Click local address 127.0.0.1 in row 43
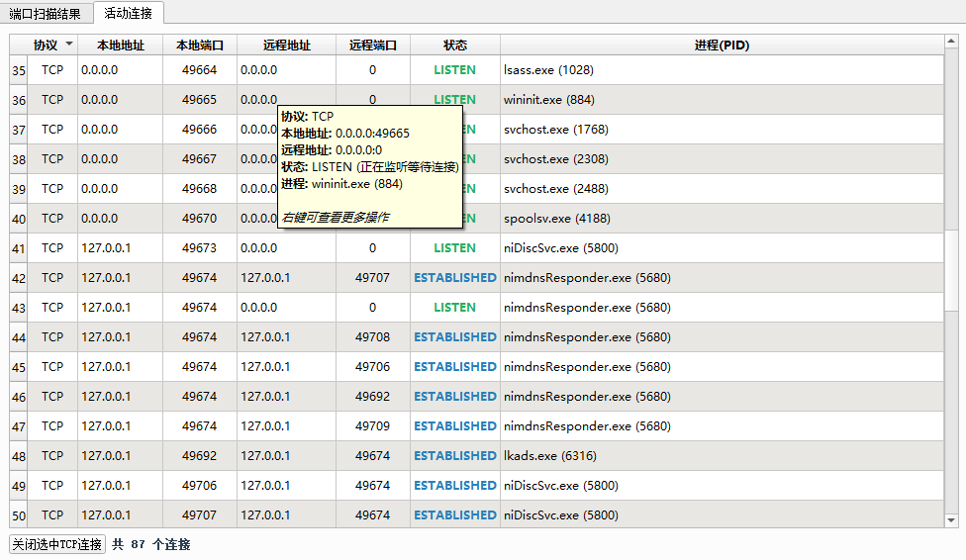Image resolution: width=966 pixels, height=560 pixels. [120, 308]
